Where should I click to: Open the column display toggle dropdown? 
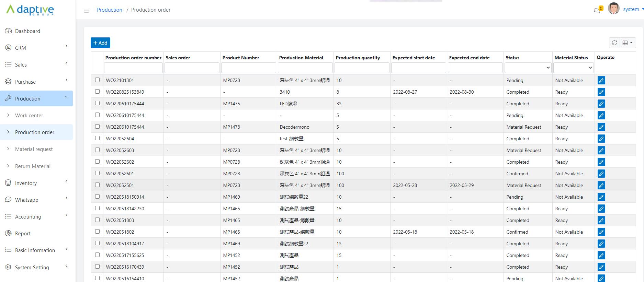pyautogui.click(x=628, y=43)
